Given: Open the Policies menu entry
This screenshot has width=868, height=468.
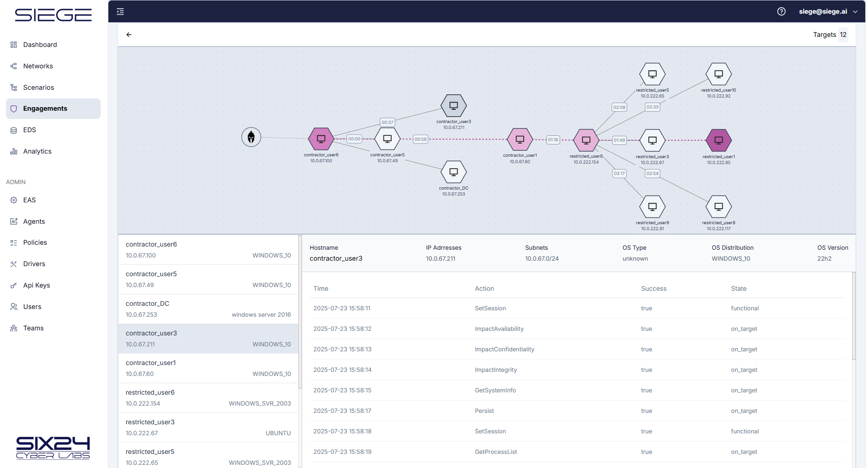Looking at the screenshot, I should point(35,242).
